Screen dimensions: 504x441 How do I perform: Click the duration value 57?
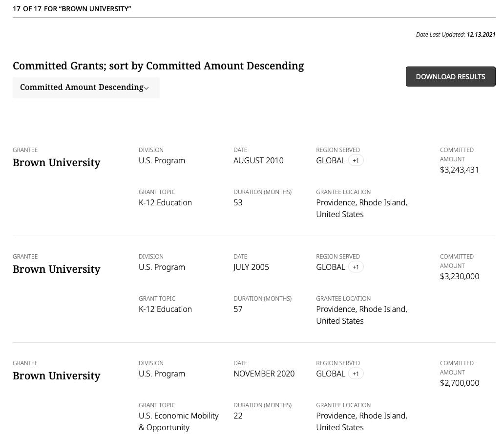click(x=238, y=309)
